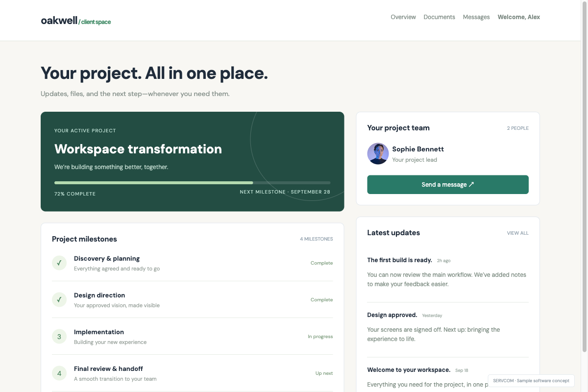This screenshot has height=392, width=588.
Task: Click Sophie Bennett's avatar photo
Action: click(378, 153)
